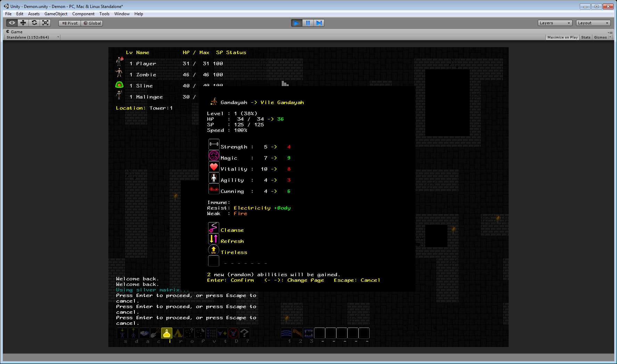Click the handshake 'a' action icon
The height and width of the screenshot is (364, 617).
[x=145, y=333]
